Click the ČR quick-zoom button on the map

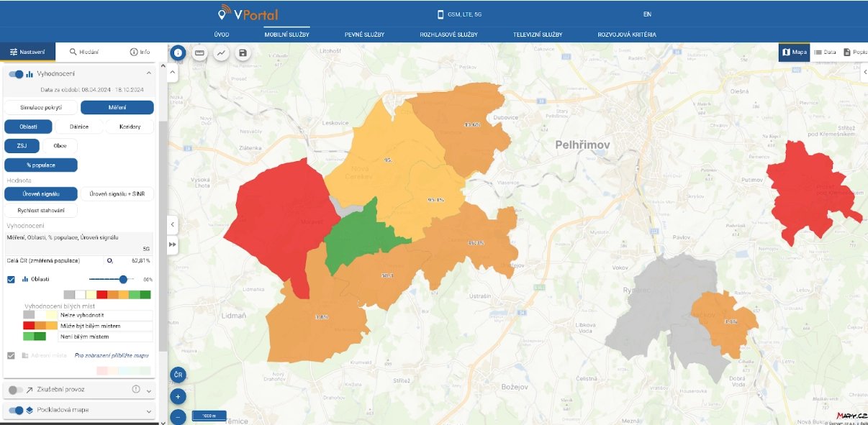click(177, 374)
